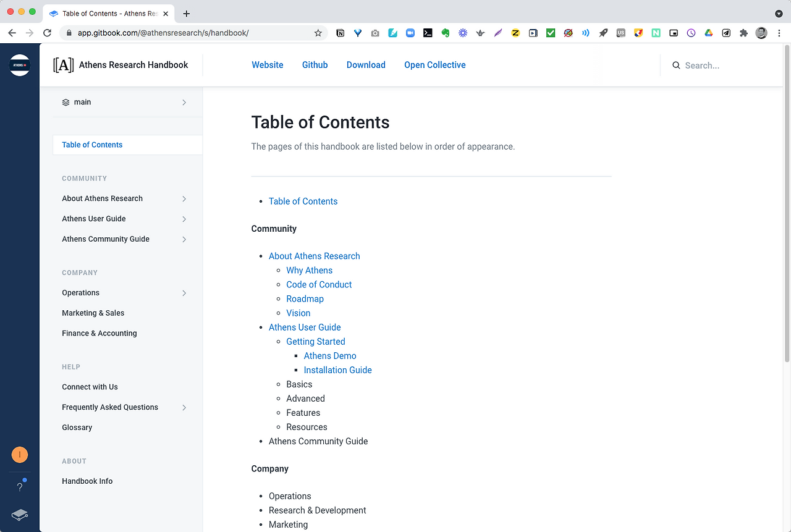Image resolution: width=791 pixels, height=532 pixels.
Task: Click the Athens [[A]] logo
Action: (63, 65)
